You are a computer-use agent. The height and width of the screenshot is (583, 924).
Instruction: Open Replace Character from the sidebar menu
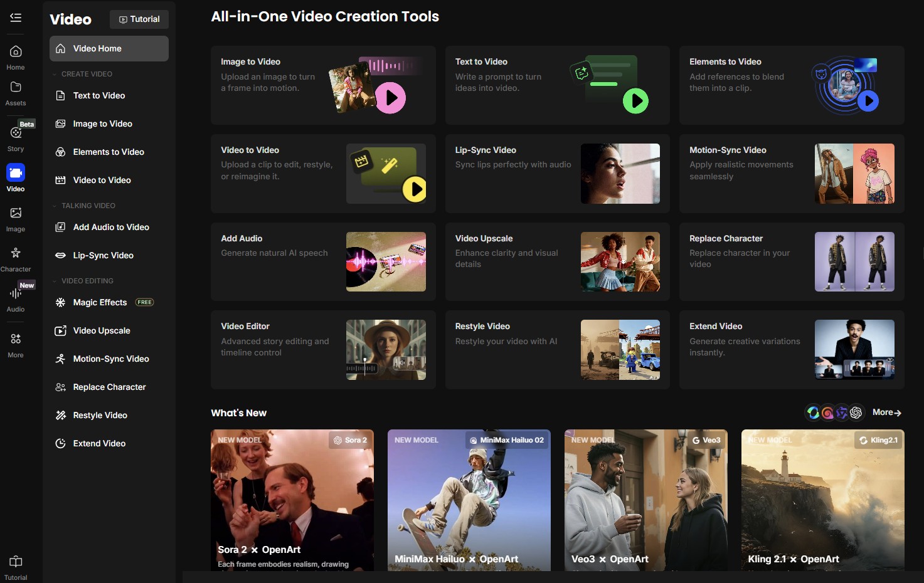click(x=109, y=387)
